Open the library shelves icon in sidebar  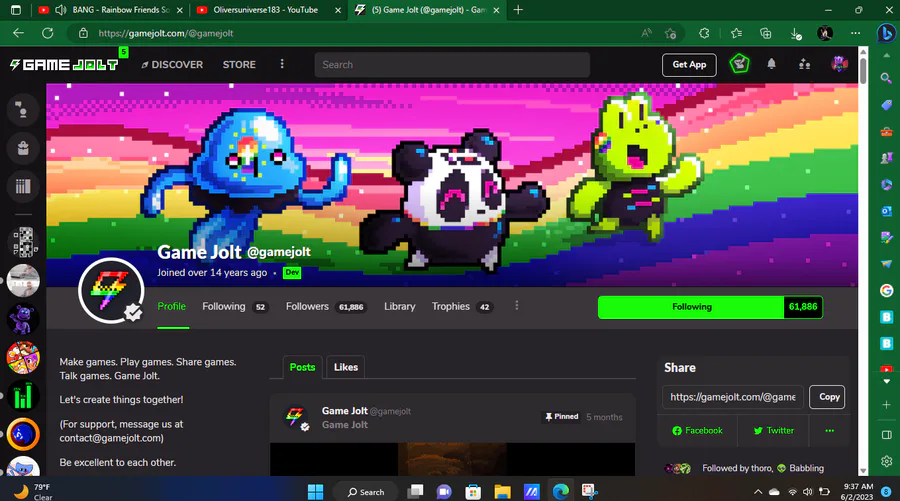pos(23,186)
